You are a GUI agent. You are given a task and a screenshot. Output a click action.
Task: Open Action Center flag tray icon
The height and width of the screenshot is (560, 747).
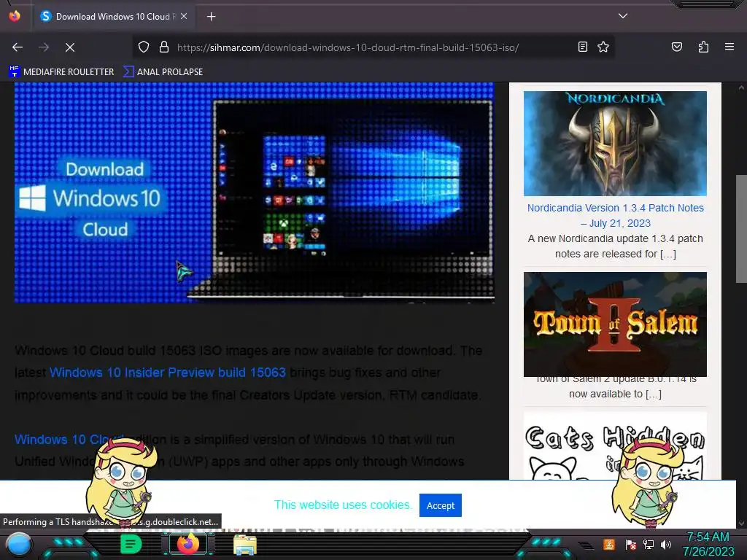(x=631, y=544)
